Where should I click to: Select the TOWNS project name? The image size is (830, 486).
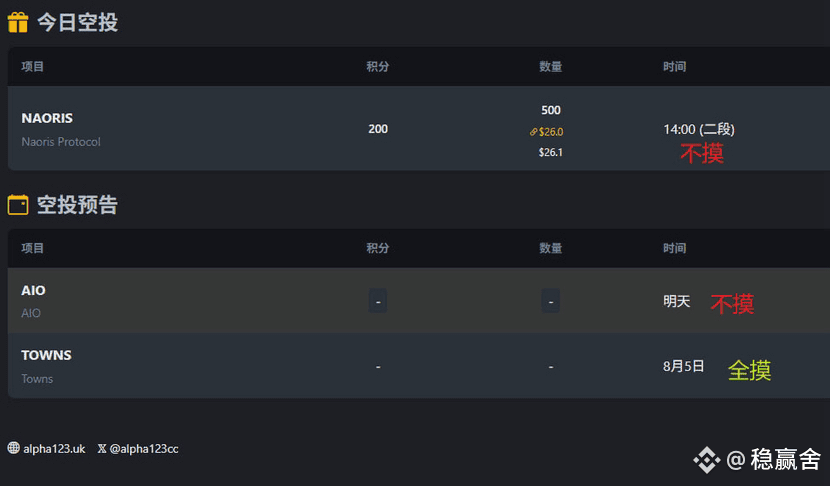point(46,355)
